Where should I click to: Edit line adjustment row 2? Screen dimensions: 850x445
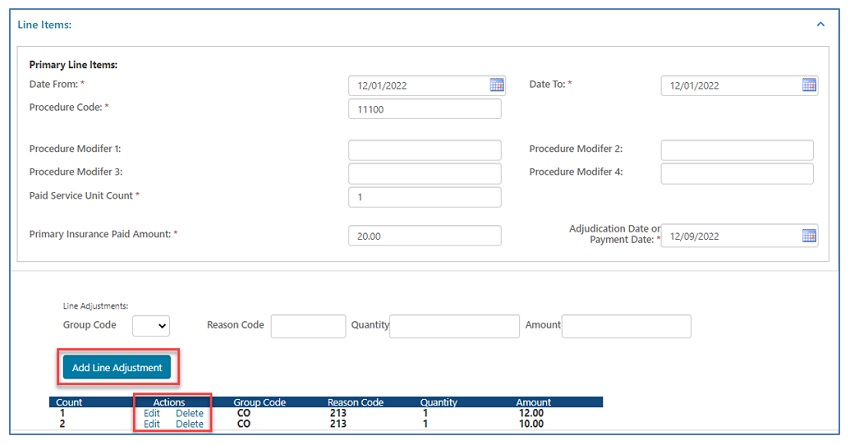click(152, 424)
